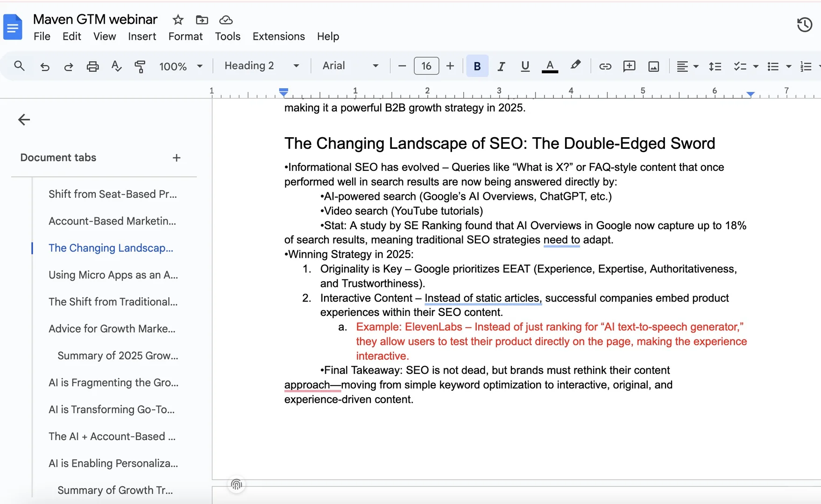
Task: Open the Extensions menu
Action: [x=279, y=36]
